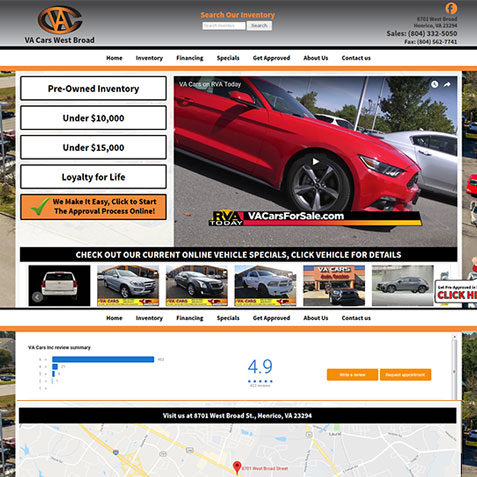Viewport: 477px width, 477px height.
Task: Open About Us in lower navigation bar
Action: click(316, 318)
